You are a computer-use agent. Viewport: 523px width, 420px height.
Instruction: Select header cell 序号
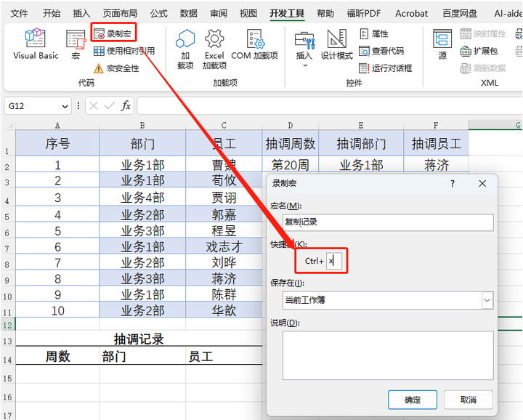point(57,143)
